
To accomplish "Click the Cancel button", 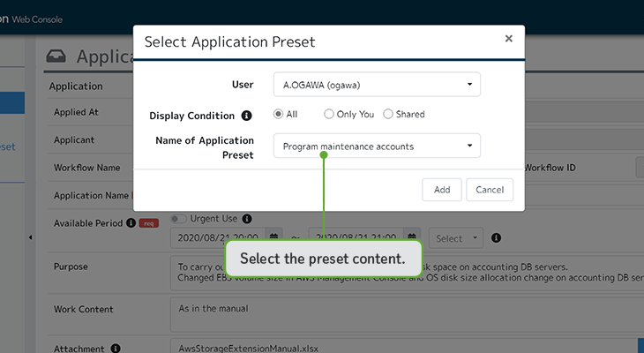I will coord(490,190).
